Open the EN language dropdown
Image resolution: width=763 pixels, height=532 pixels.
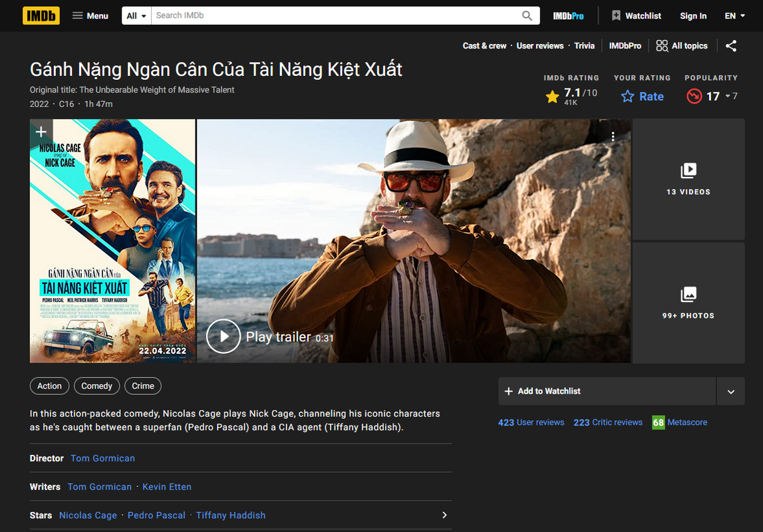735,15
